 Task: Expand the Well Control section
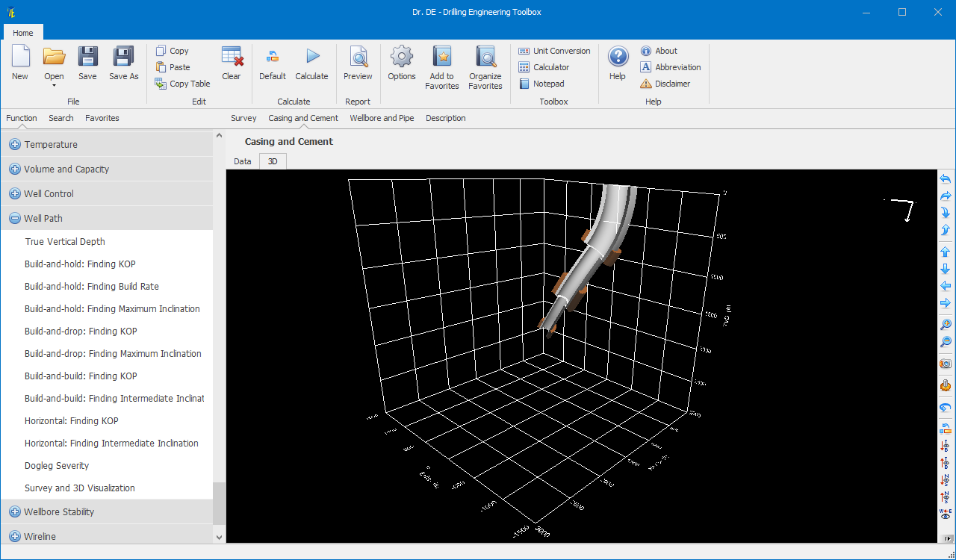coord(15,194)
